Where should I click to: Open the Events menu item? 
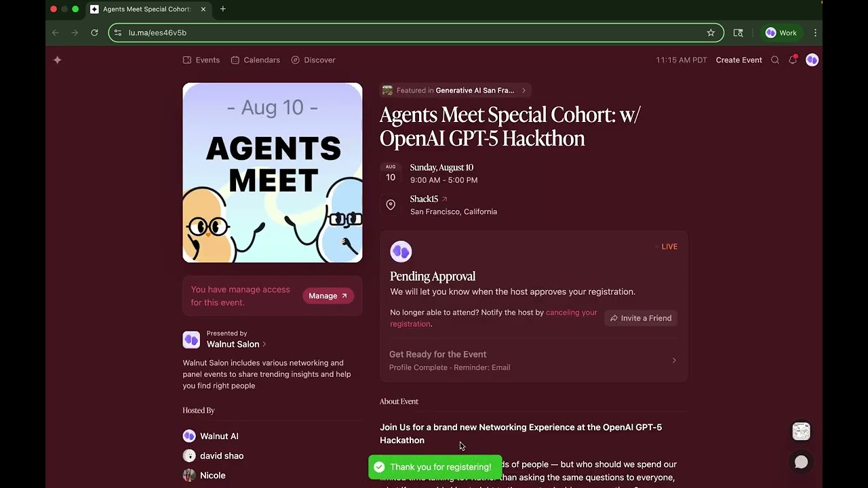click(201, 60)
